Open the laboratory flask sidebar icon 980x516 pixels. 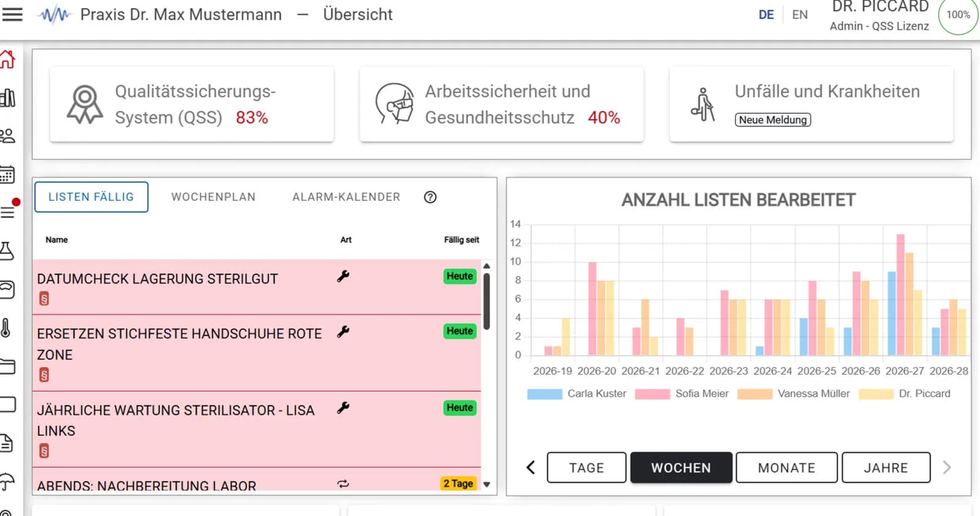(x=7, y=250)
